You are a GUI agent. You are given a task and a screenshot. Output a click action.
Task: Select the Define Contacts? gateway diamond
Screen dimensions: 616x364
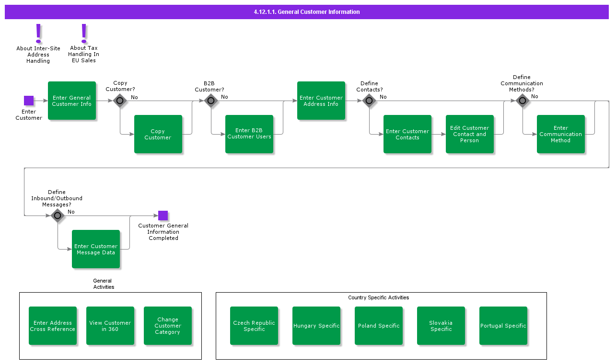click(369, 101)
